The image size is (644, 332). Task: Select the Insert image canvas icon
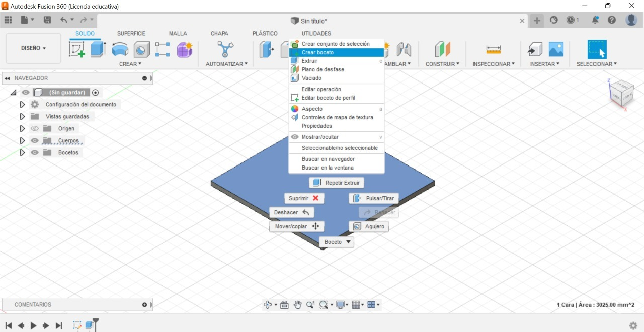pyautogui.click(x=556, y=49)
